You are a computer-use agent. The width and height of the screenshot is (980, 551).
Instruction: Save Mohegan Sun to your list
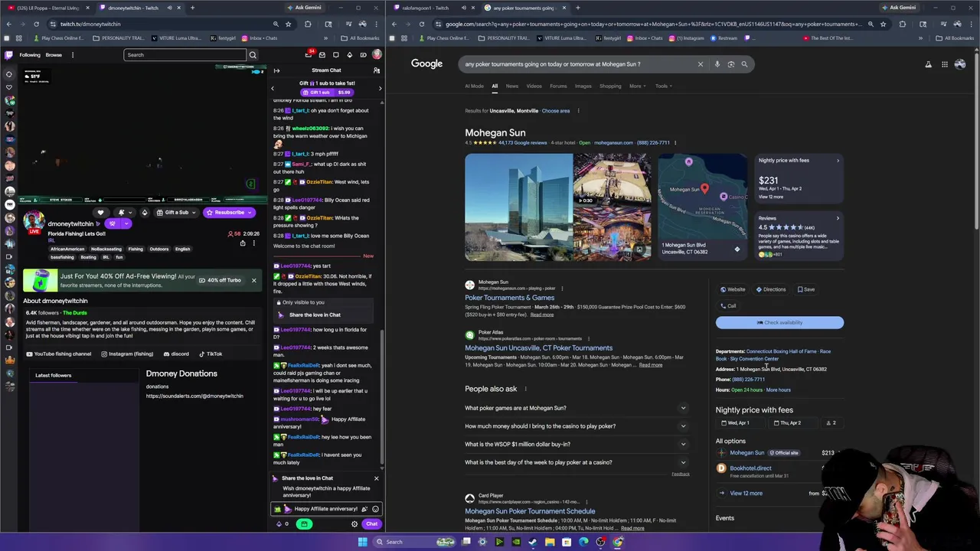[x=805, y=289]
